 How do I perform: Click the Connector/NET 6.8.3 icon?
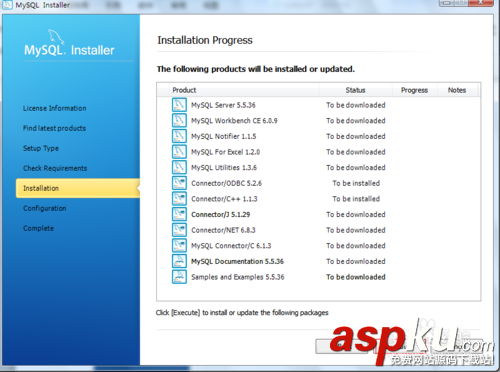coord(179,230)
